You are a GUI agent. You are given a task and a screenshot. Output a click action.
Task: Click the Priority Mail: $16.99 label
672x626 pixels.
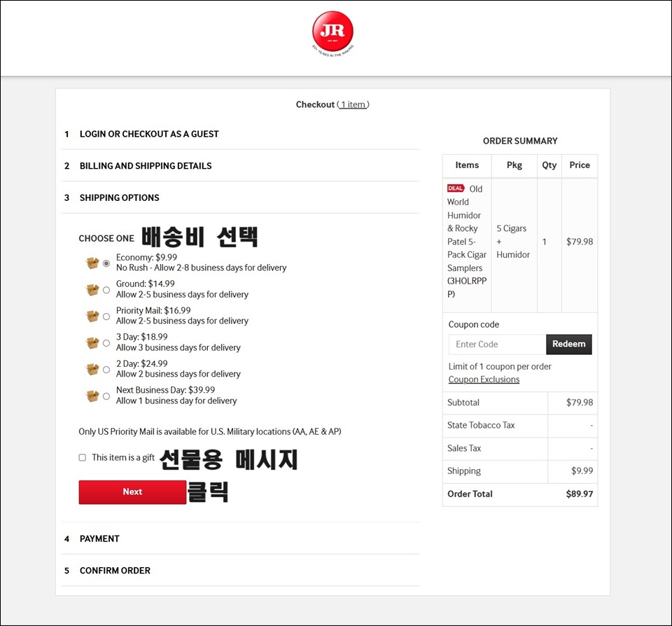pyautogui.click(x=153, y=310)
